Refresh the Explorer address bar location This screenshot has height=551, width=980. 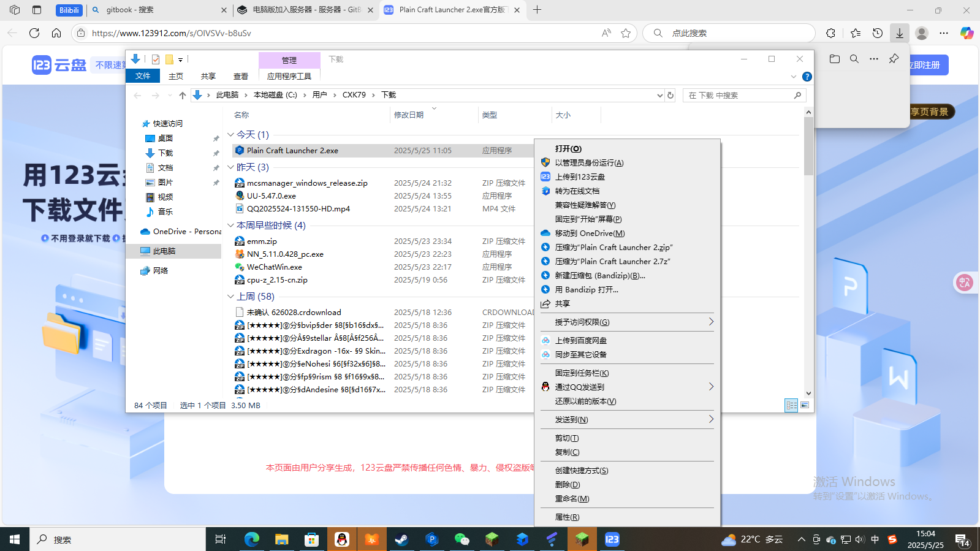click(x=670, y=95)
